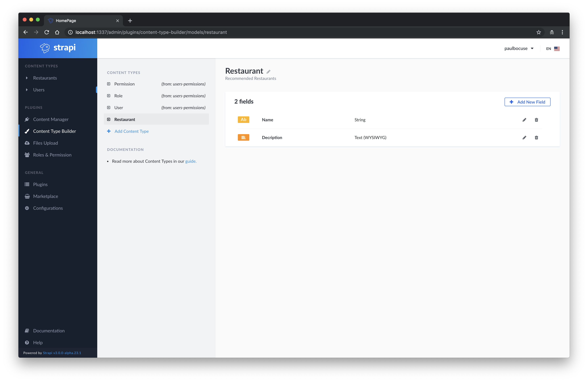This screenshot has height=382, width=588.
Task: Open the EN language selector
Action: [552, 48]
